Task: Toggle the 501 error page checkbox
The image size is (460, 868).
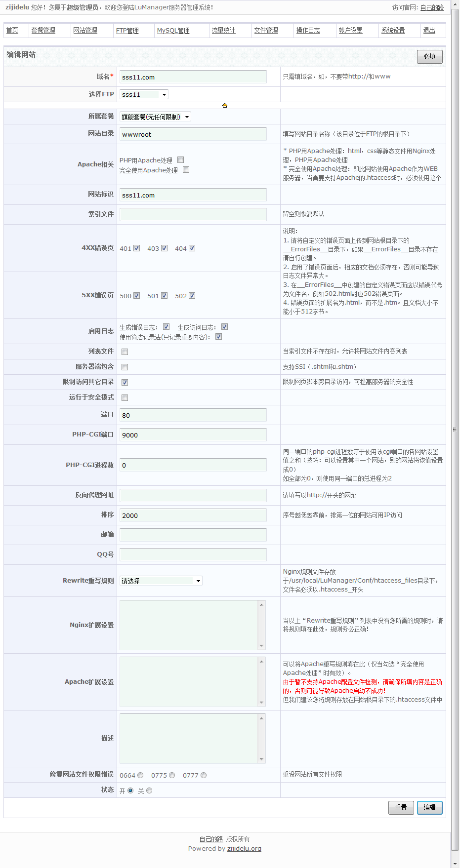Action: [165, 296]
